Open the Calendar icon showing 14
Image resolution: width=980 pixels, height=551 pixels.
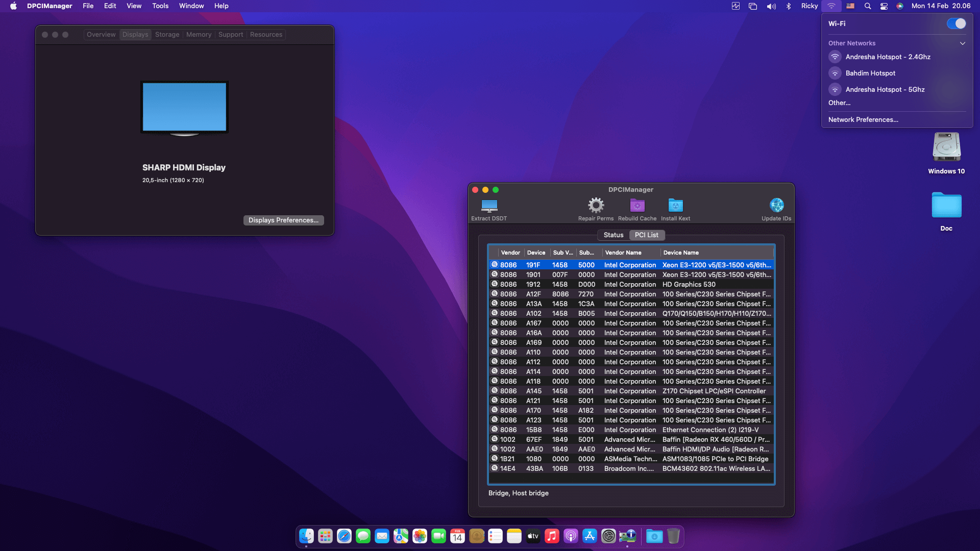click(x=457, y=536)
